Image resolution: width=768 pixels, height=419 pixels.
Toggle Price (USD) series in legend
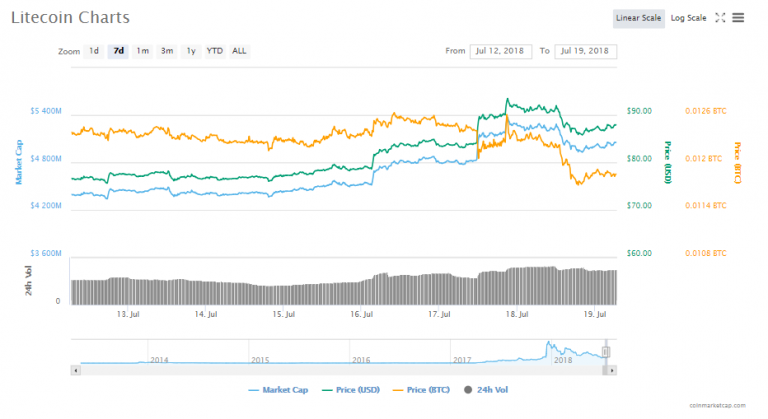click(351, 390)
